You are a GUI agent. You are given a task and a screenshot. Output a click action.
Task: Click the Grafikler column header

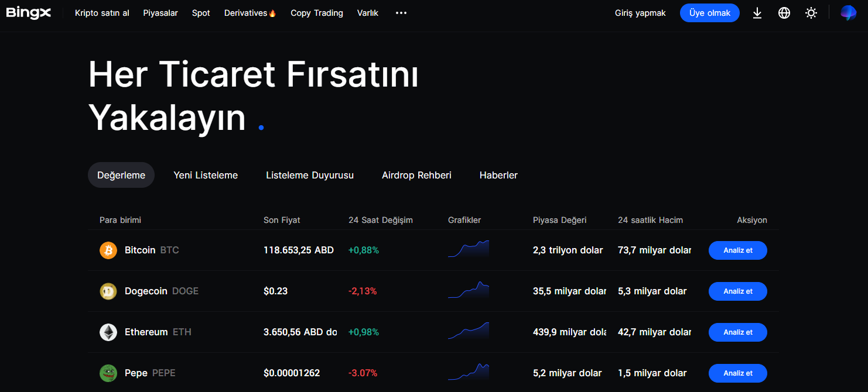coord(464,220)
